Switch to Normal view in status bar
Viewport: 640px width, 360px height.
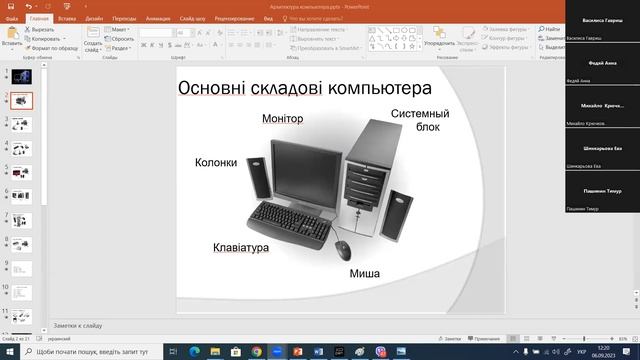pos(513,339)
